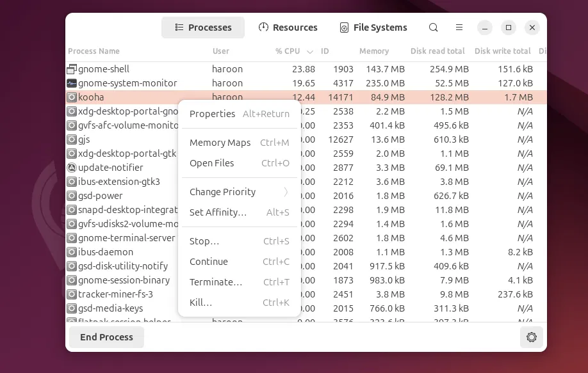
Task: Open the System Monitor preferences gear icon
Action: point(532,337)
